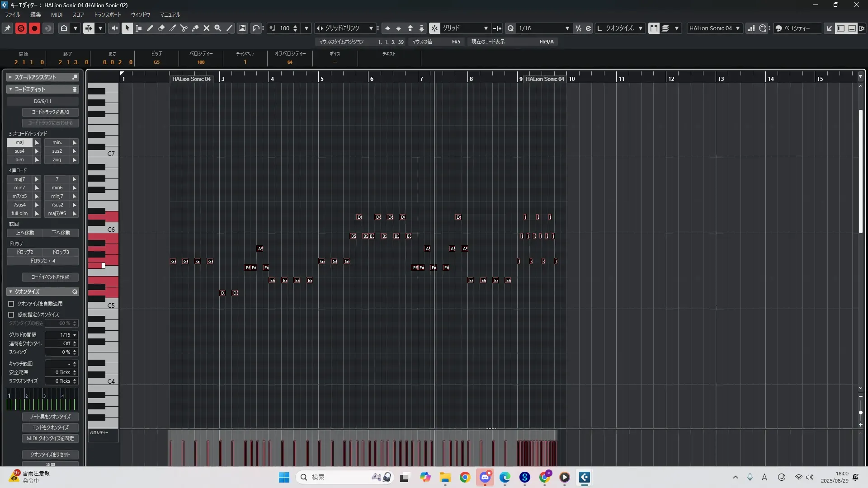Image resolution: width=868 pixels, height=488 pixels.
Task: Click the コードイベントを作成 button
Action: coord(50,277)
